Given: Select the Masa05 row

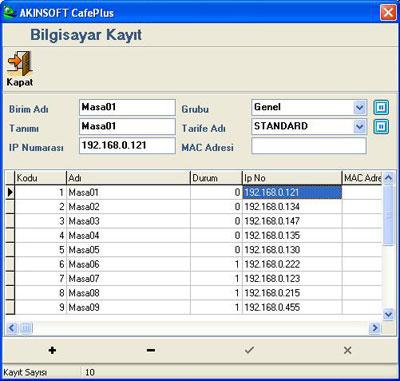Looking at the screenshot, I should click(x=194, y=250).
